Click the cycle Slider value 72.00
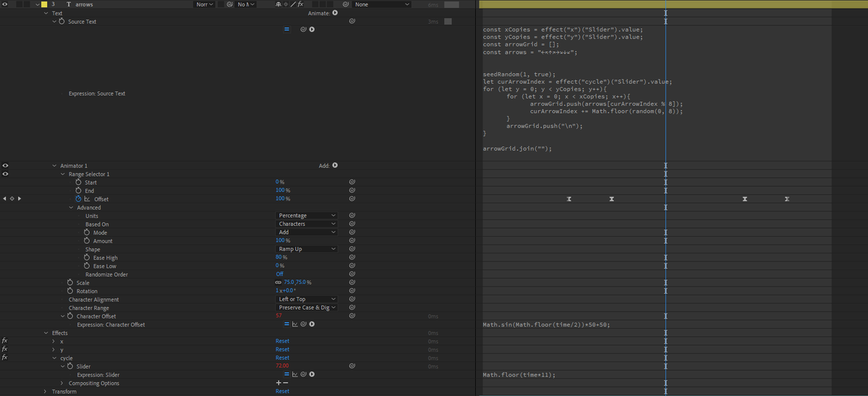868x396 pixels. tap(282, 366)
